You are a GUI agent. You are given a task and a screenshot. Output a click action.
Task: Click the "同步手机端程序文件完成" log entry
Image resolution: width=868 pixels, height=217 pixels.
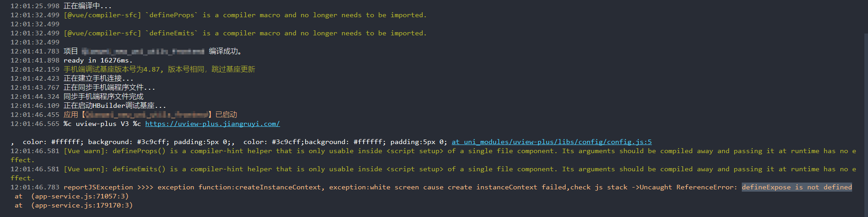pyautogui.click(x=103, y=96)
